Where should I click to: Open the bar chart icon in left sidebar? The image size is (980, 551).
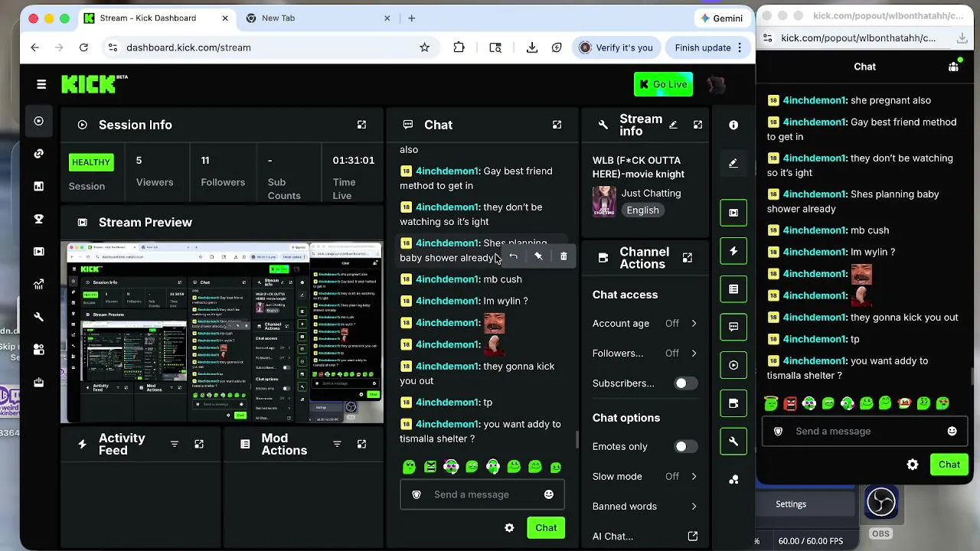click(x=39, y=186)
